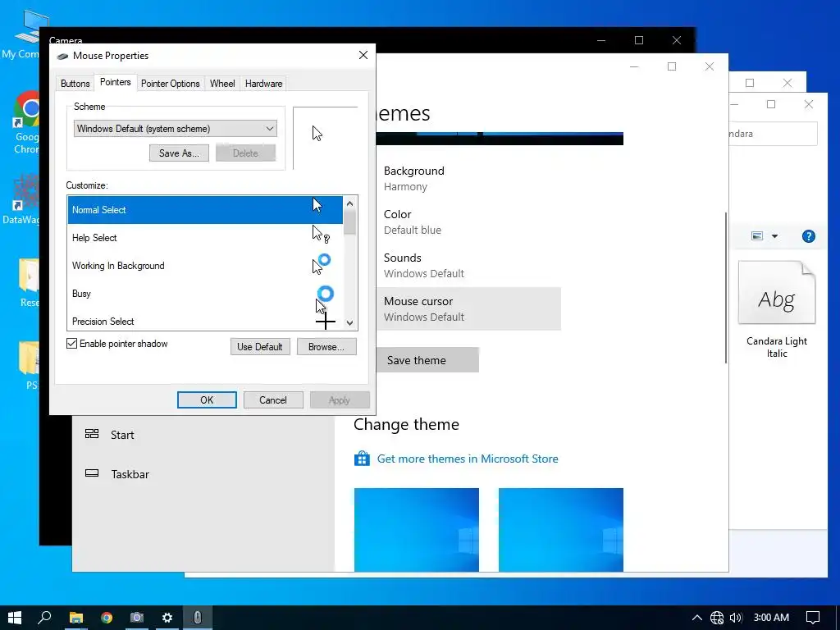This screenshot has height=630, width=840.
Task: Click the Precision Select crosshair icon
Action: click(325, 322)
